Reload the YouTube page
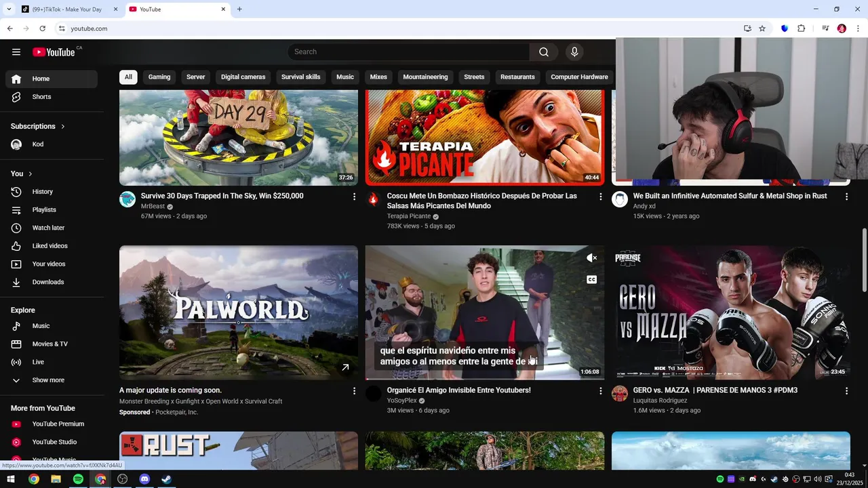Image resolution: width=868 pixels, height=488 pixels. [42, 28]
